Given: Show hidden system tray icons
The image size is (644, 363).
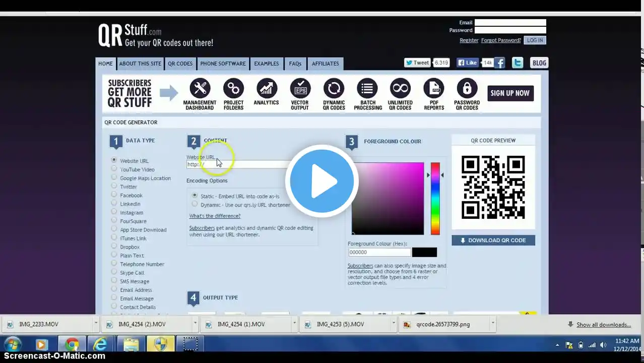Looking at the screenshot, I should [x=557, y=345].
